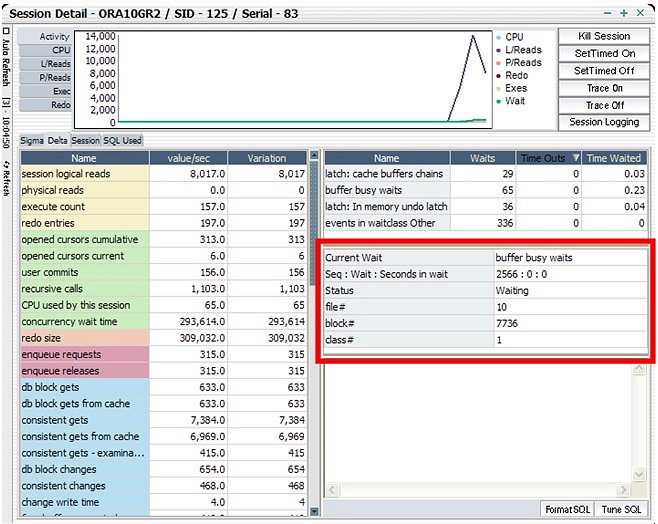Sort by value/sec column header
Viewport: 658px width, 524px height.
coord(188,158)
